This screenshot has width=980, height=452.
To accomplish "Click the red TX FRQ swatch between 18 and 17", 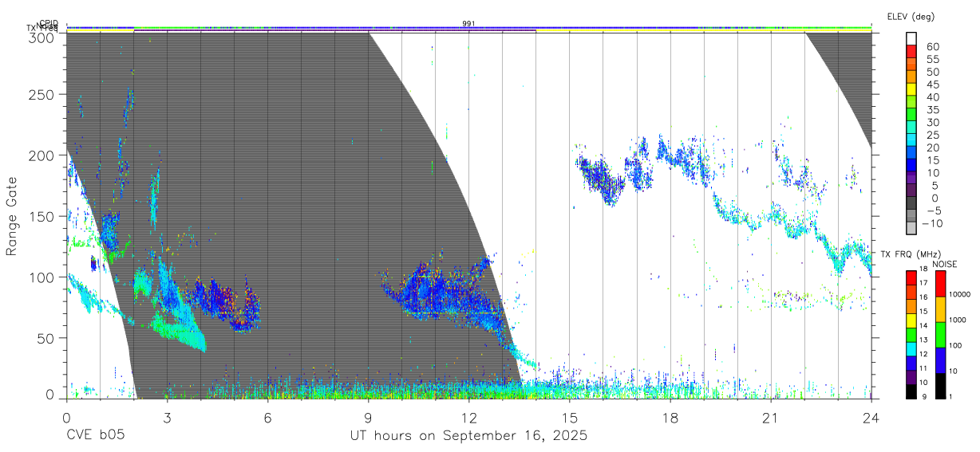I will pos(911,276).
